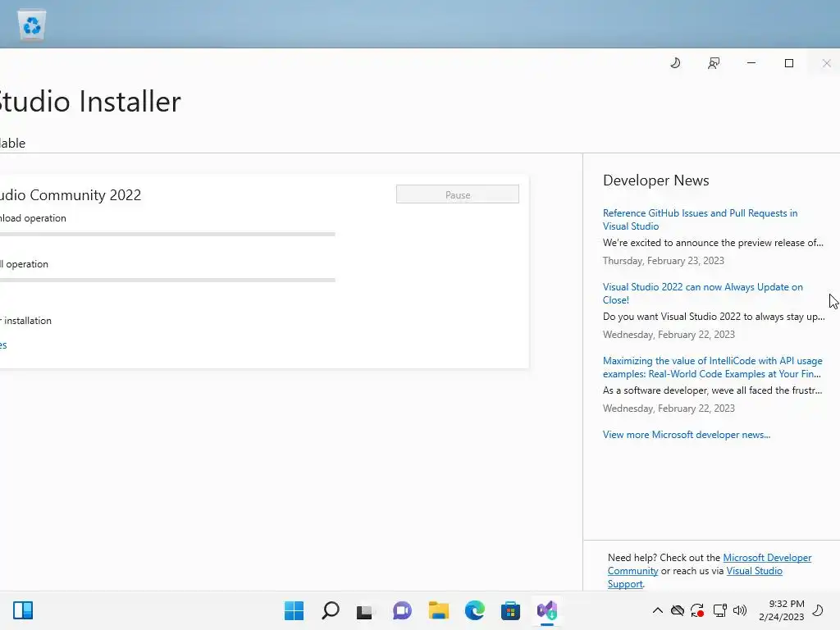Viewport: 840px width, 630px height.
Task: Open volume speaker tray icon
Action: tap(740, 610)
